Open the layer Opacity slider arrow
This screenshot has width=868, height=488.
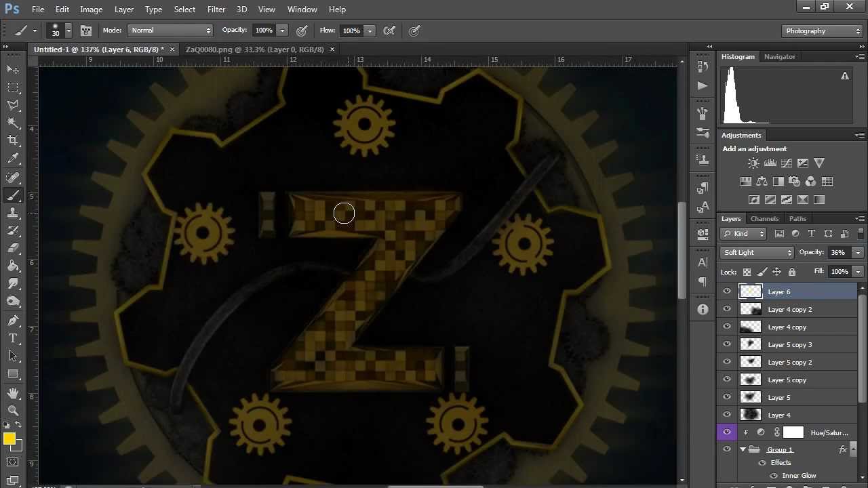(858, 253)
